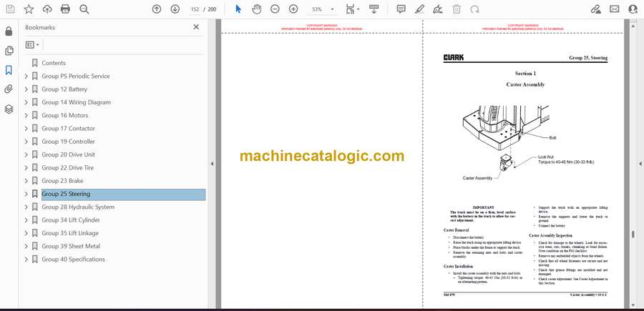644x311 pixels.
Task: Select Group 12 Battery bookmark label
Action: [64, 89]
